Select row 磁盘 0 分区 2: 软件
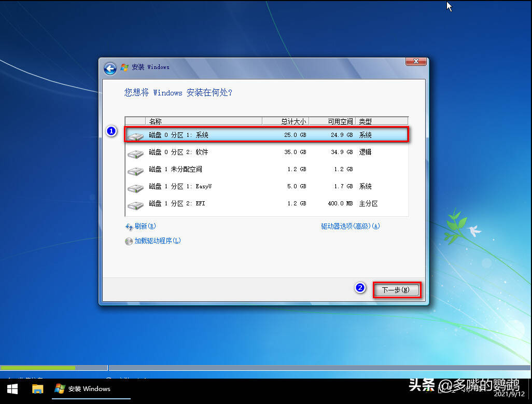 pyautogui.click(x=267, y=152)
